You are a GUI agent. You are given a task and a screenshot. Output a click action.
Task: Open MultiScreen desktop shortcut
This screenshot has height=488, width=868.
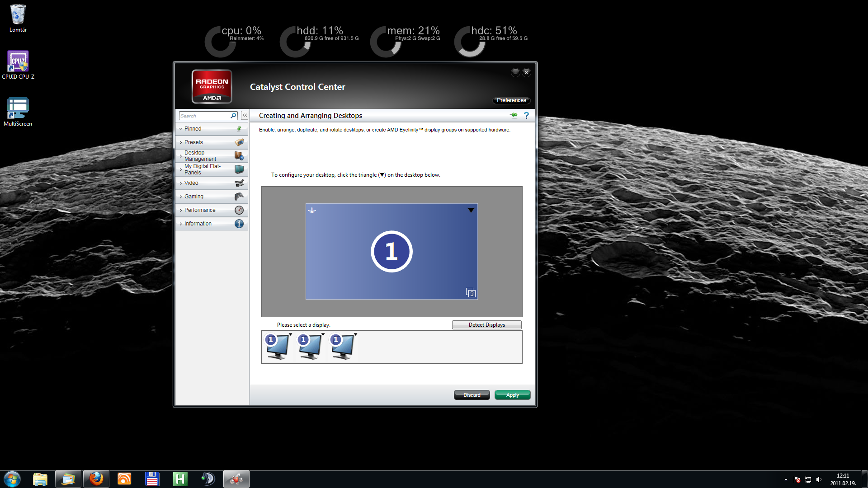click(18, 112)
